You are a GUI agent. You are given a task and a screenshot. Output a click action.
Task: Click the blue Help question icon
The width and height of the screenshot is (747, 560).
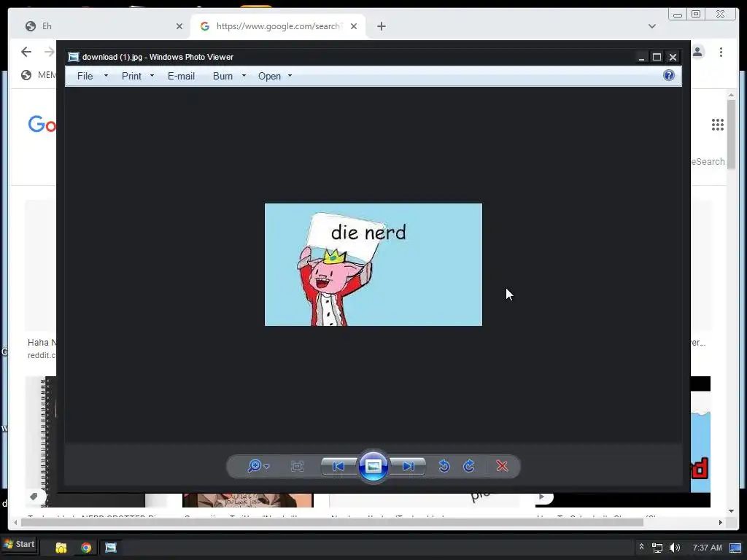pos(669,75)
